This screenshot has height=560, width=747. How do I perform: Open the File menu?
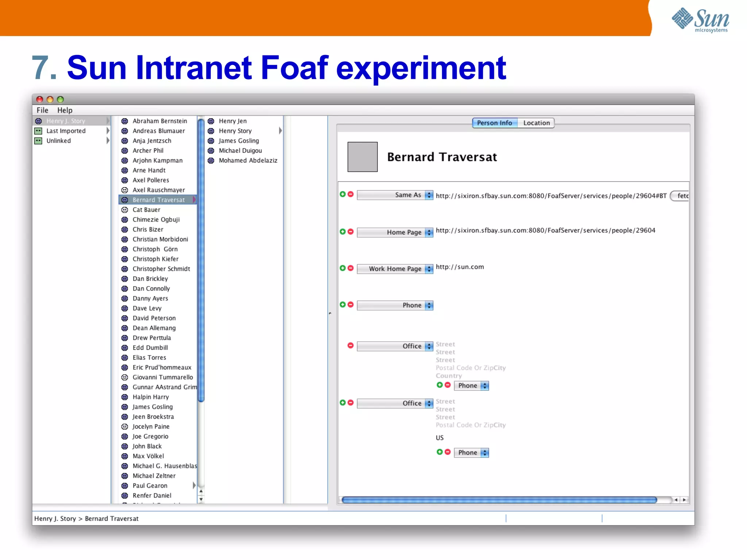click(x=42, y=110)
